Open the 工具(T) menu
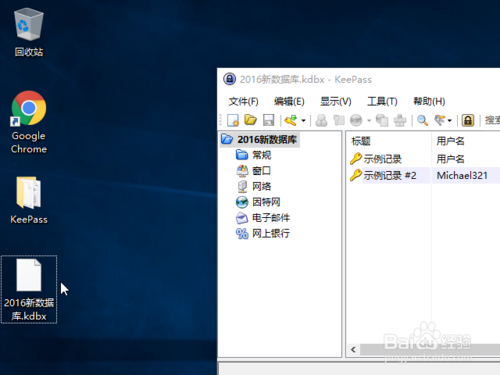 382,101
